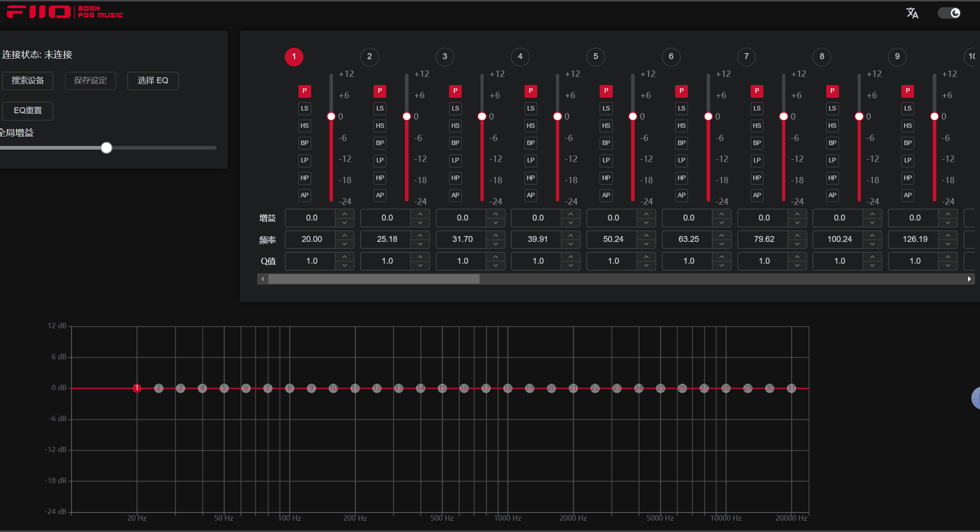Set band 1 filter to LS
This screenshot has width=980, height=532.
click(304, 108)
